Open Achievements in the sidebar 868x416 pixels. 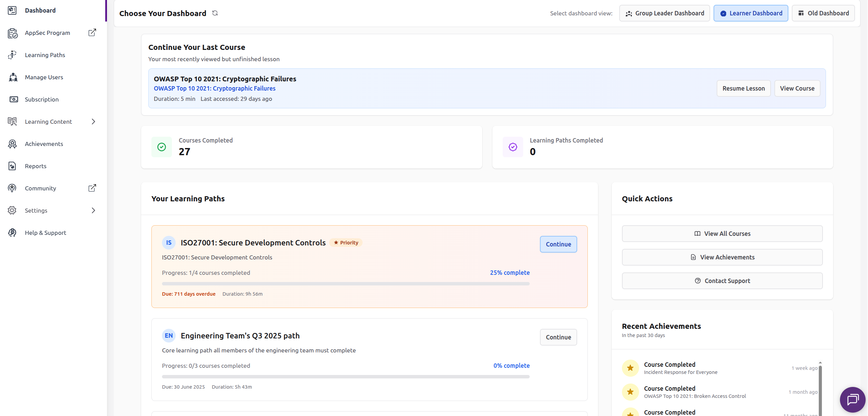[x=44, y=144]
